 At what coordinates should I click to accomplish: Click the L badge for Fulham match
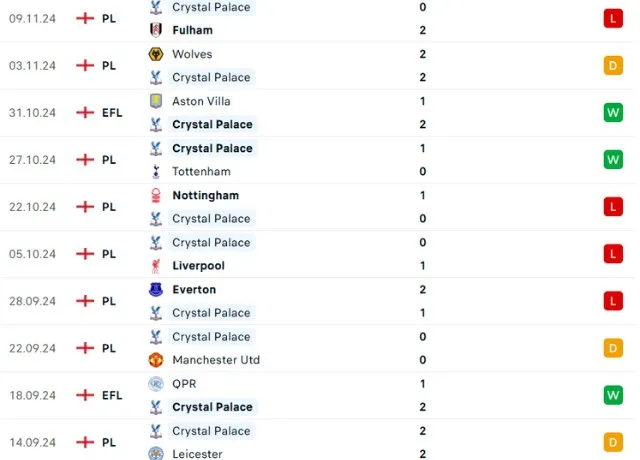click(613, 18)
